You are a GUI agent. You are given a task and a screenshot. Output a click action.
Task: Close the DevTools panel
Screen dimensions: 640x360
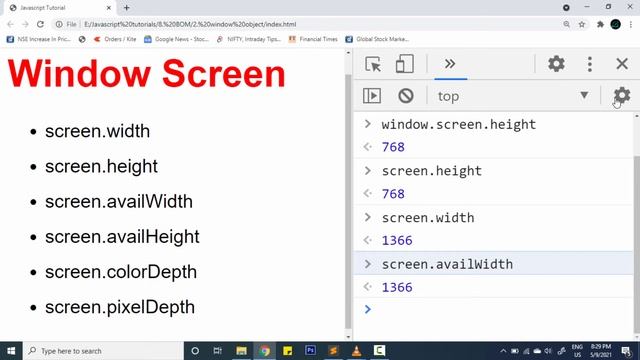[x=622, y=64]
